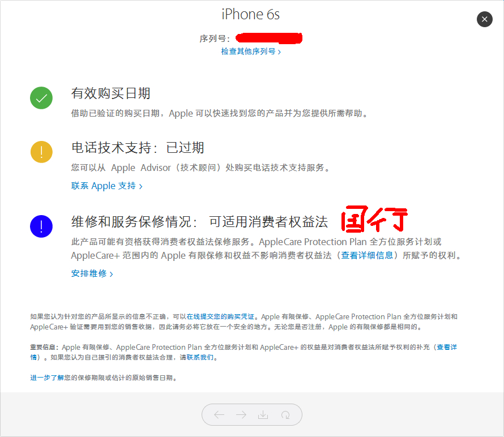Open 进一步了解 link at bottom
Image resolution: width=504 pixels, height=437 pixels.
click(47, 378)
